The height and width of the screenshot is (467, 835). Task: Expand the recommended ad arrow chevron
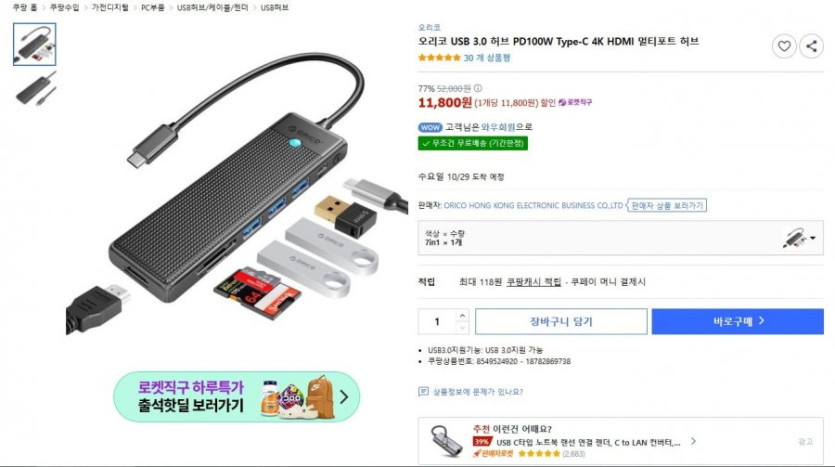tap(693, 441)
